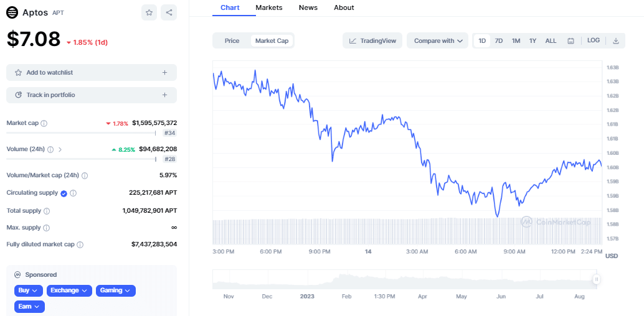
Task: Open the Max. supply info icon
Action: pyautogui.click(x=47, y=228)
